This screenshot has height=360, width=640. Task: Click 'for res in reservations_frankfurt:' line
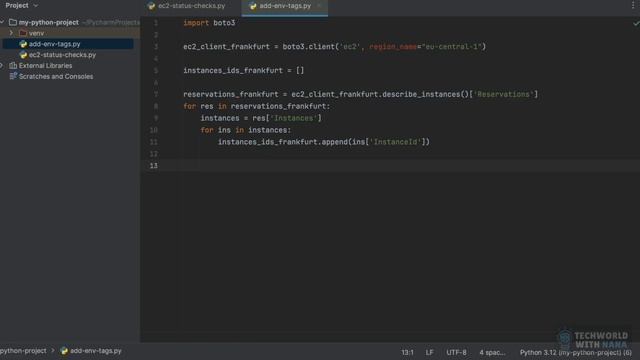tap(256, 106)
